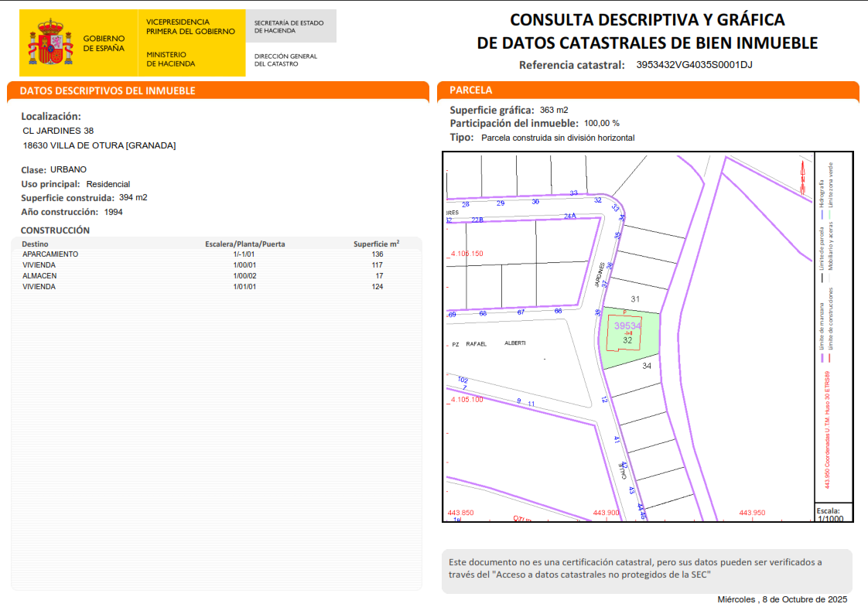
Task: Click the 'Dirección General del Catastro' text
Action: click(x=285, y=60)
